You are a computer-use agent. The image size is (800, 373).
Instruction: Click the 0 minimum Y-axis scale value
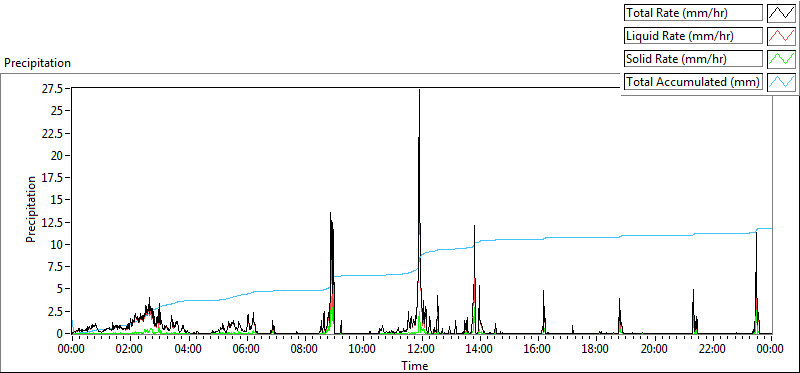(59, 333)
